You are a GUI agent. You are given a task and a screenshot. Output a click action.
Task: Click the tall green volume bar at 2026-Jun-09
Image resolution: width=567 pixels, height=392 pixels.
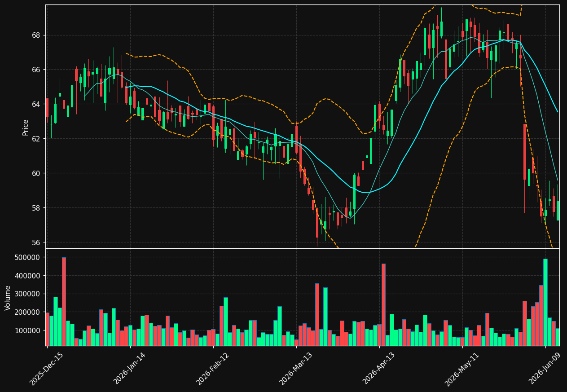pyautogui.click(x=545, y=302)
